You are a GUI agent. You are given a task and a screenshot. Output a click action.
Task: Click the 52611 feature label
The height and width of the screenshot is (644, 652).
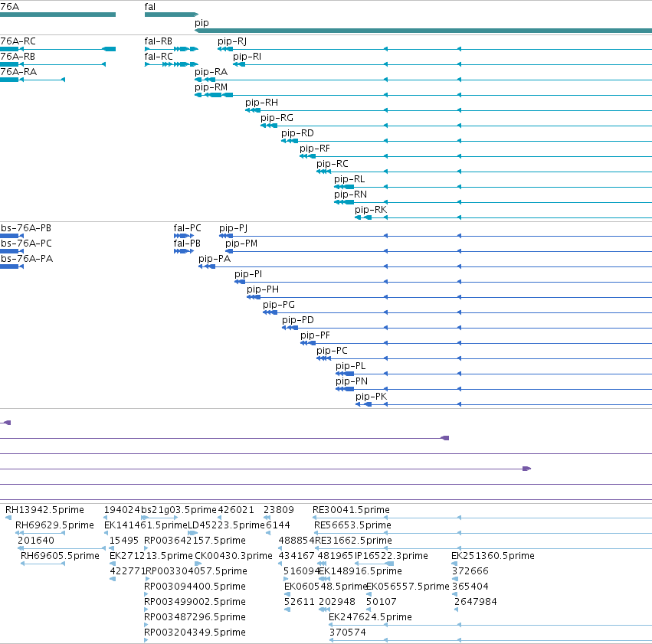300,602
